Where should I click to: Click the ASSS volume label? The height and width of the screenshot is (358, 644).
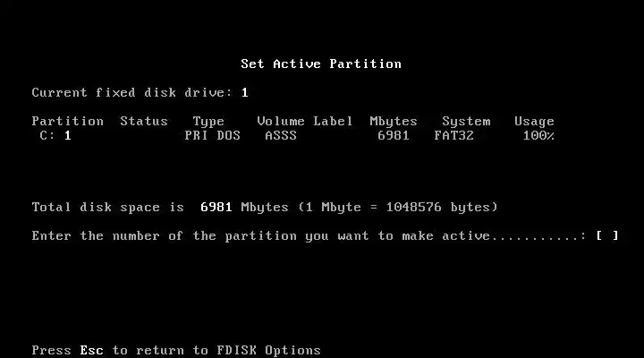tap(281, 136)
